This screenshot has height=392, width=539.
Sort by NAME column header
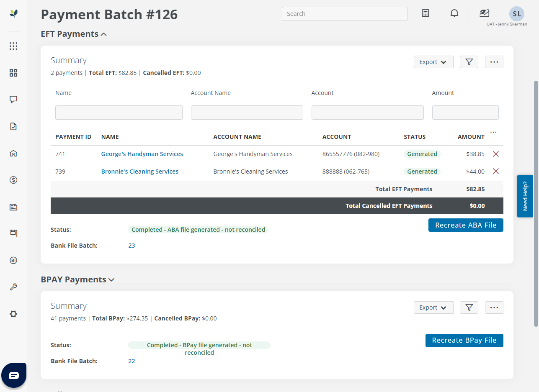point(110,137)
